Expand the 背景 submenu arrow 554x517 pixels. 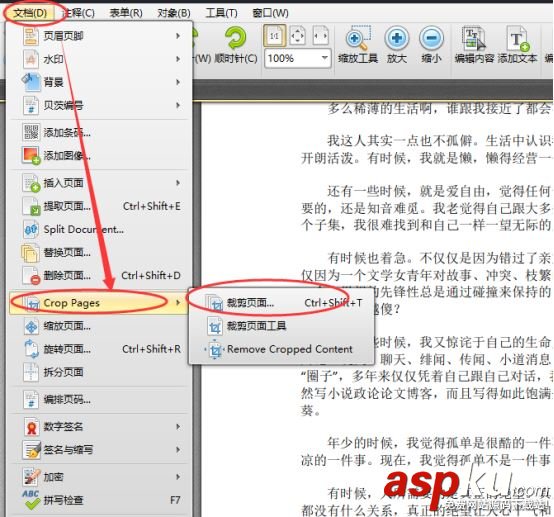click(x=178, y=82)
